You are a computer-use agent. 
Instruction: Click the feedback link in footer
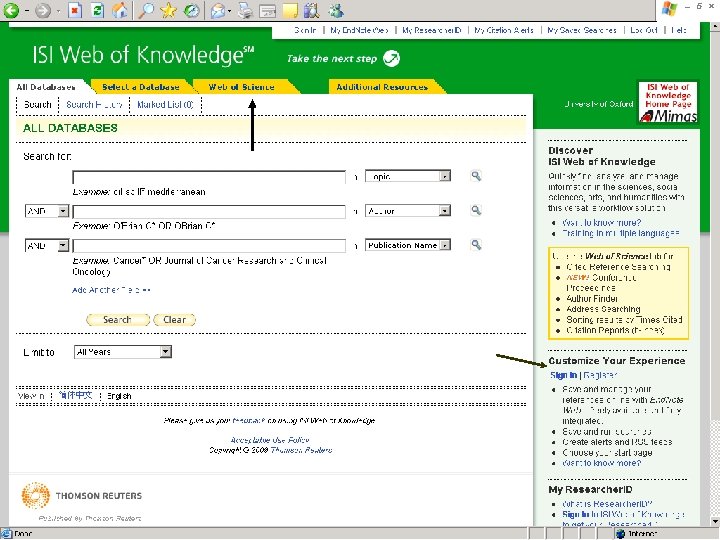click(x=248, y=421)
